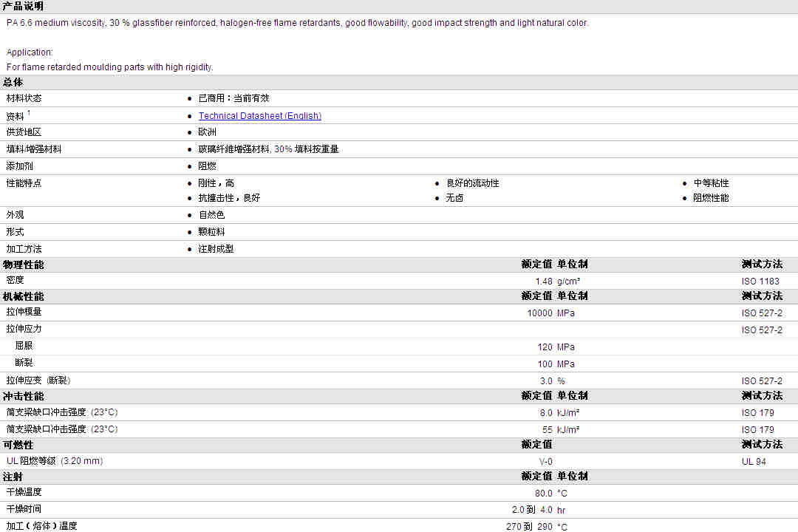The height and width of the screenshot is (532, 798).
Task: Select the 机械性能 section header
Action: point(23,296)
